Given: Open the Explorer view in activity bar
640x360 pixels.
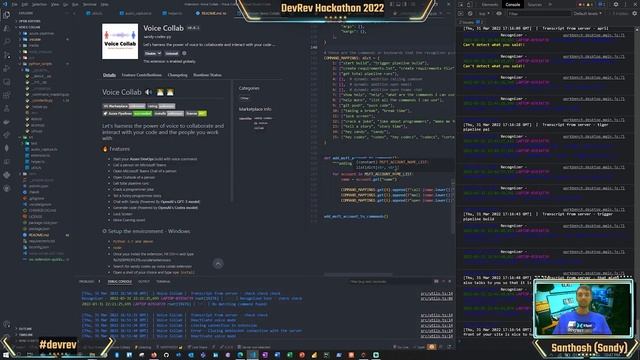Looking at the screenshot, I should tap(7, 16).
